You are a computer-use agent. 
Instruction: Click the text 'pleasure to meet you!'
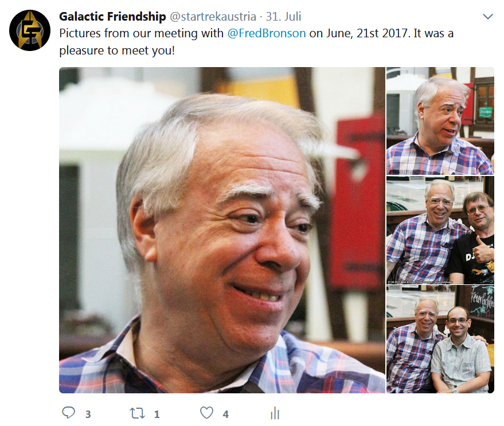pos(117,50)
